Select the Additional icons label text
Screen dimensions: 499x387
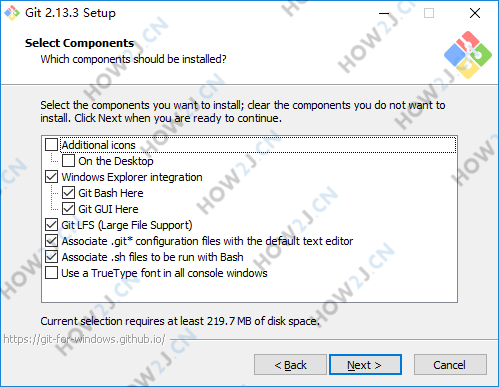pos(99,145)
